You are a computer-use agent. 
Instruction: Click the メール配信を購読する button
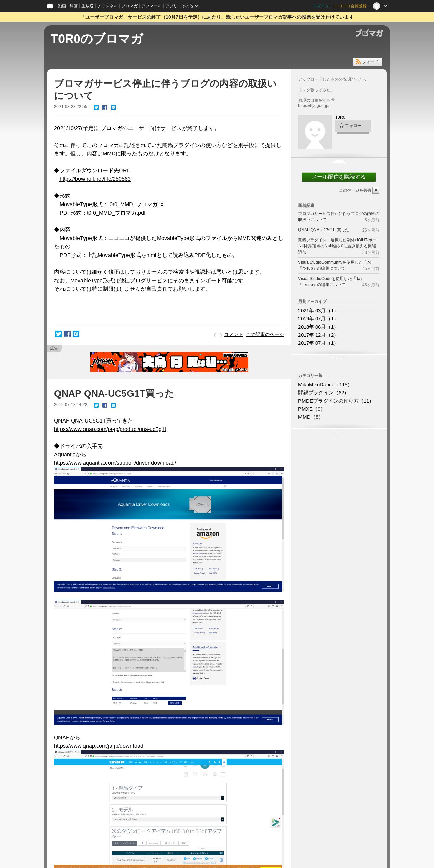(339, 177)
